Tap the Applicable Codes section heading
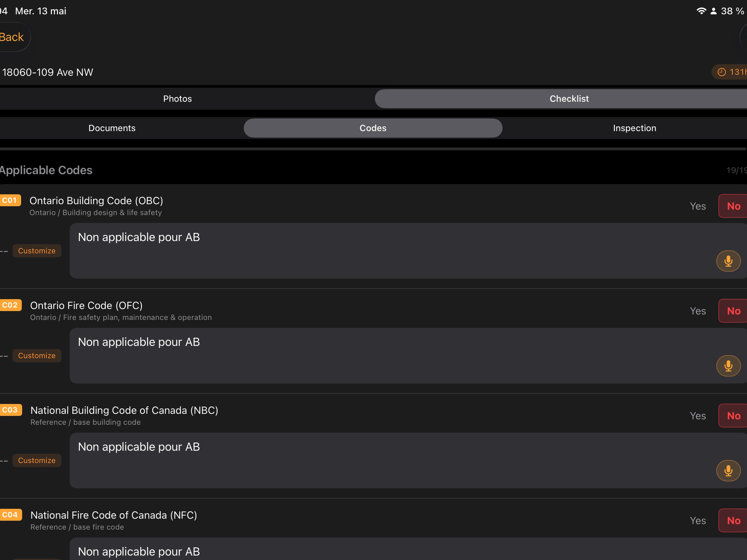Image resolution: width=747 pixels, height=560 pixels. coord(46,170)
